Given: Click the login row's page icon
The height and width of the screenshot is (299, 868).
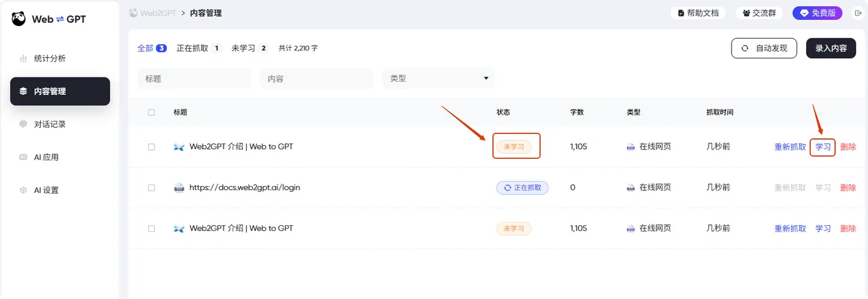Looking at the screenshot, I should tap(179, 187).
